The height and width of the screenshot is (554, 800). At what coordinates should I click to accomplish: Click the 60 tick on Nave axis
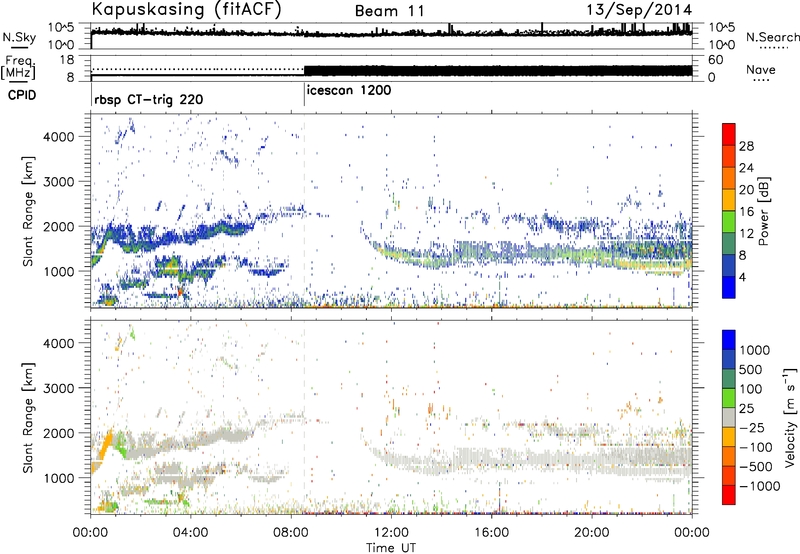pos(716,60)
